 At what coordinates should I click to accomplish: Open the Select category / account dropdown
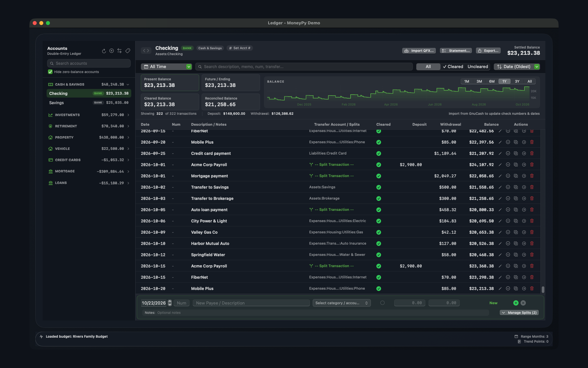341,303
